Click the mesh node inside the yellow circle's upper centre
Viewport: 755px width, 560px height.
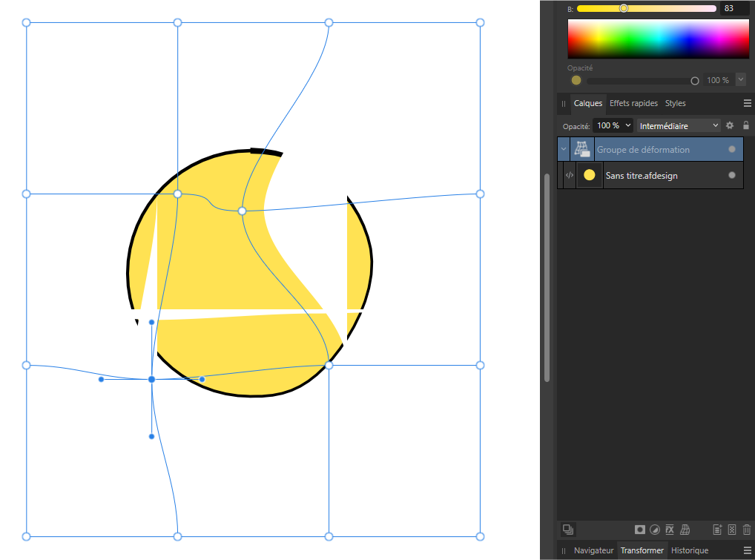click(x=243, y=211)
